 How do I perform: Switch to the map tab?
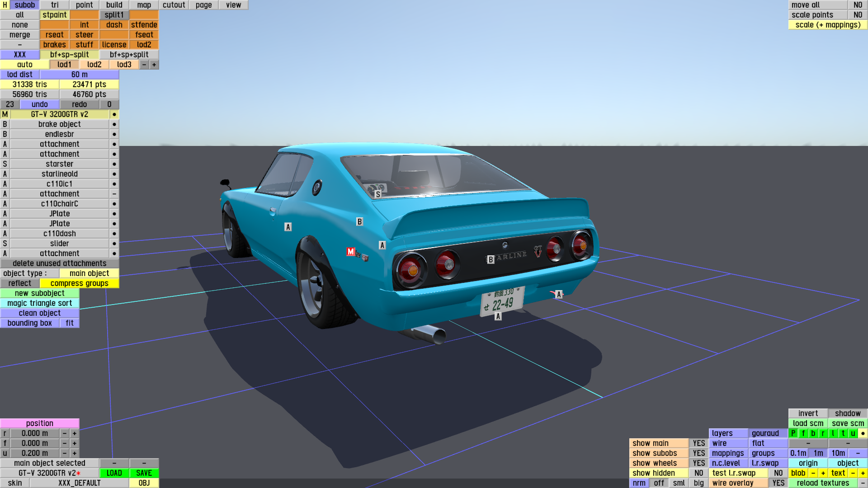coord(144,5)
